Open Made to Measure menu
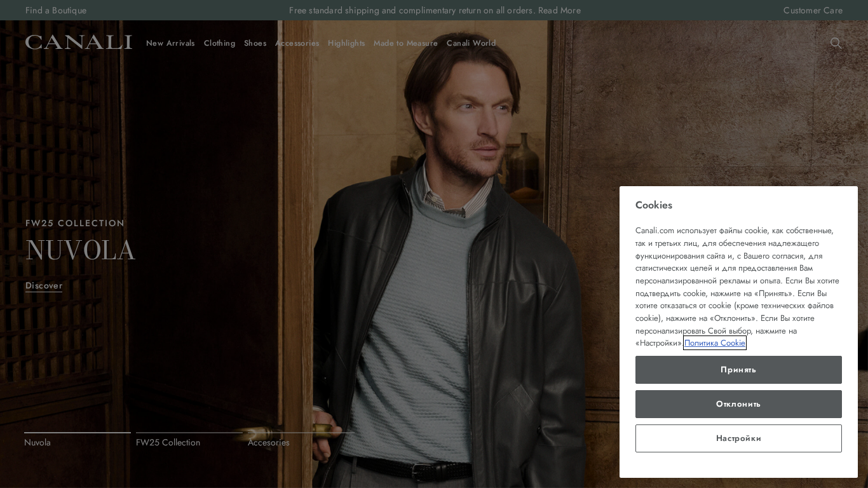Viewport: 868px width, 488px height. 405,43
